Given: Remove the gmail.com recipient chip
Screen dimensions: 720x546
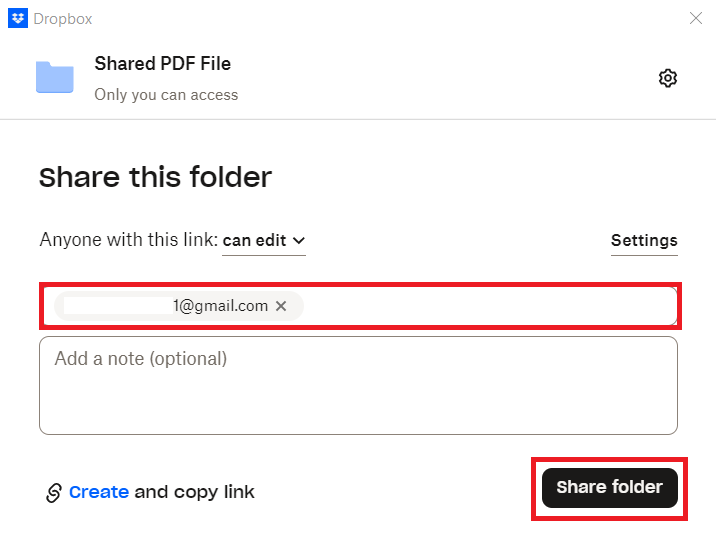Looking at the screenshot, I should point(281,306).
